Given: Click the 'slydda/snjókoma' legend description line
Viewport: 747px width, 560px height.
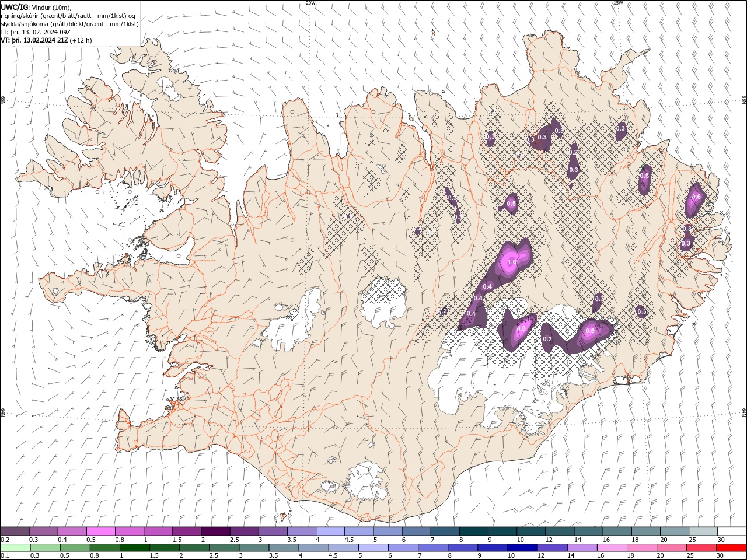Looking at the screenshot, I should pos(70,24).
